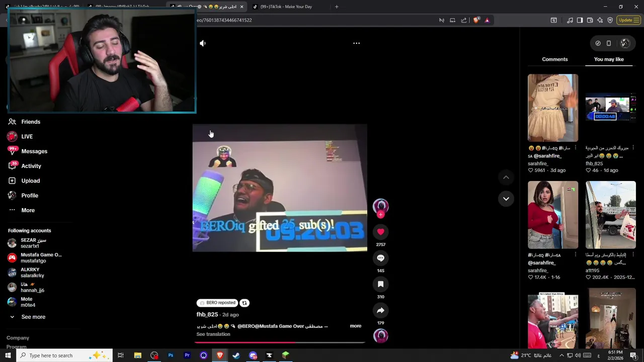644x362 pixels.
Task: Open Photoshop from the taskbar
Action: click(171, 355)
